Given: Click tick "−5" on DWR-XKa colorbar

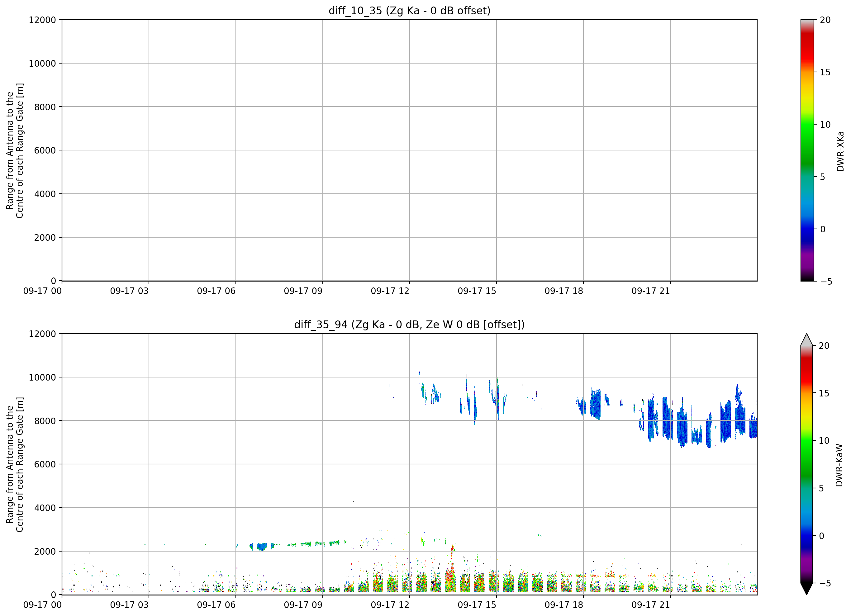Looking at the screenshot, I should point(826,281).
